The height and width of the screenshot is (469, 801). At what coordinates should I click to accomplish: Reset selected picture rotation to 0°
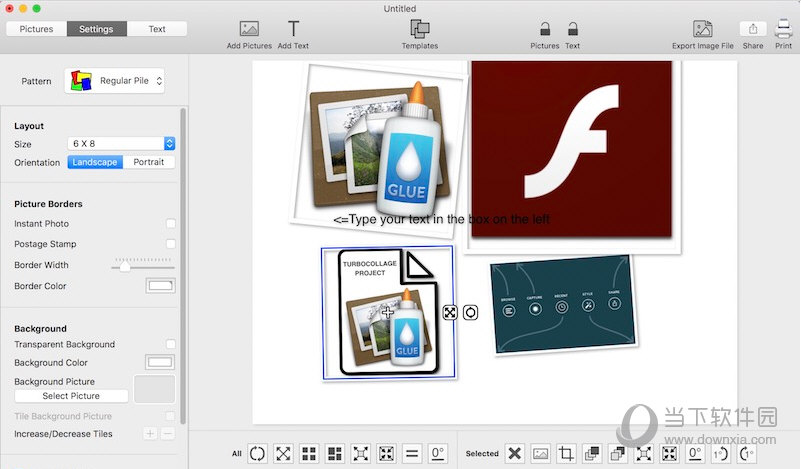coord(695,453)
